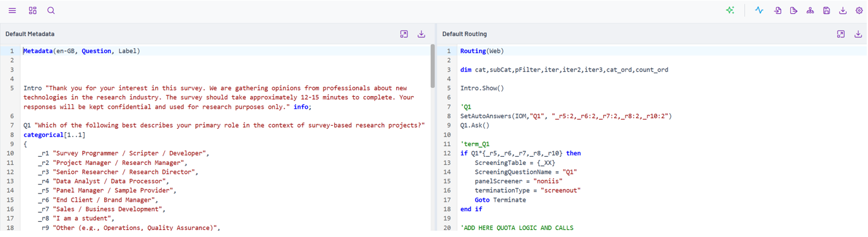The image size is (868, 237).
Task: Click the blue activity pulse icon
Action: pyautogui.click(x=759, y=11)
